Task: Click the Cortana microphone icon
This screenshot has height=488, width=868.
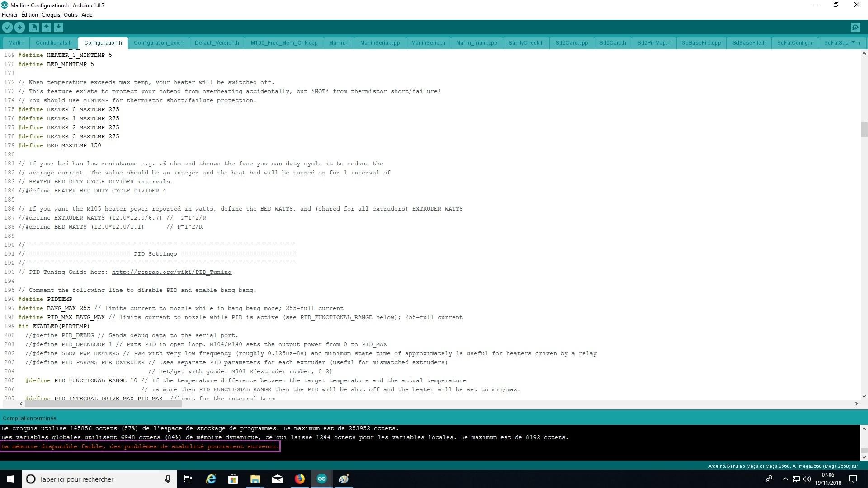Action: point(168,479)
